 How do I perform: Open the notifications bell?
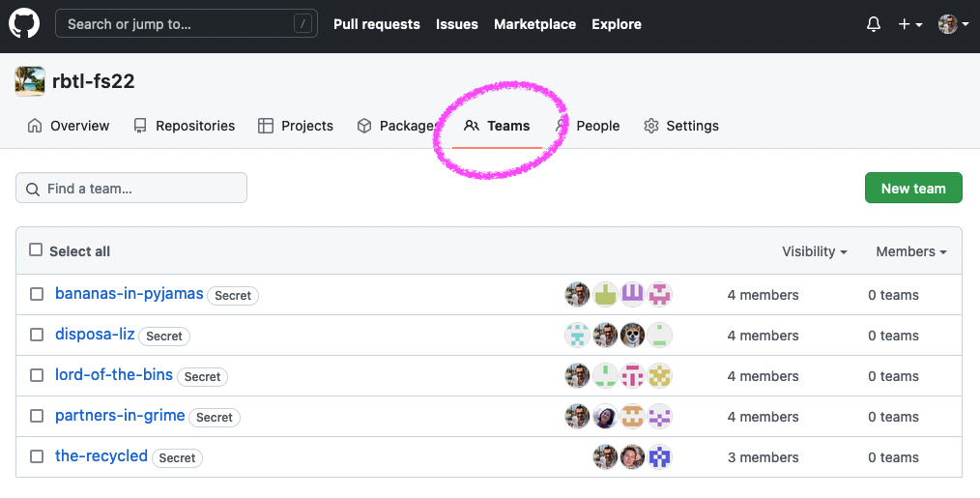[874, 24]
